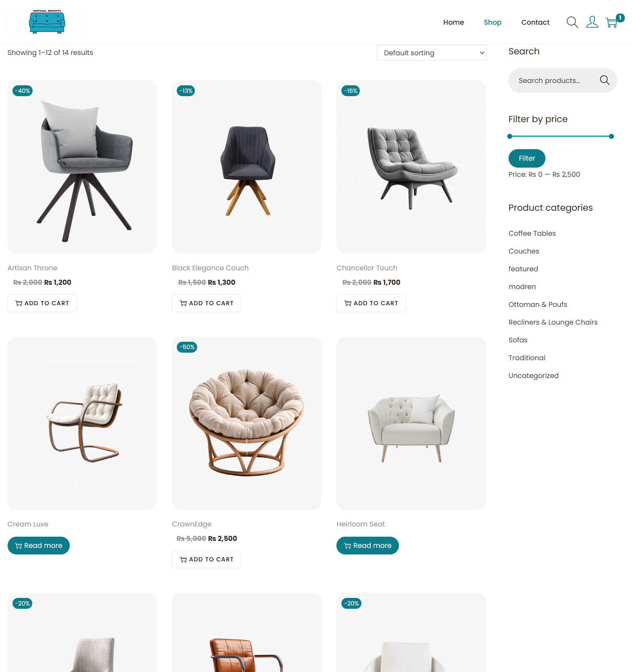
Task: Click the -50% sale badge on CrownEdge
Action: click(x=187, y=347)
